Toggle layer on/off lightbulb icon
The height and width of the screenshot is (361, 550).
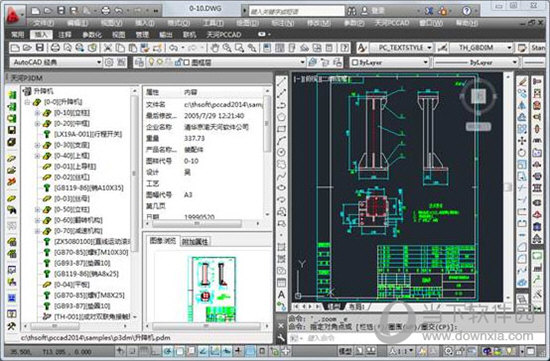coord(152,62)
